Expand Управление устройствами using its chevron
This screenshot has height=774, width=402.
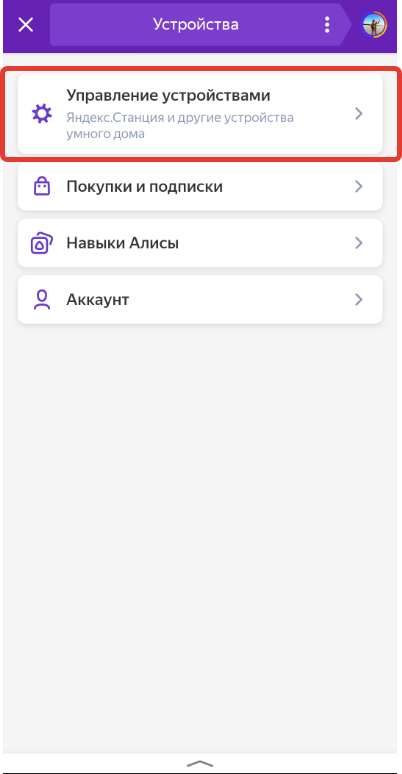point(359,114)
